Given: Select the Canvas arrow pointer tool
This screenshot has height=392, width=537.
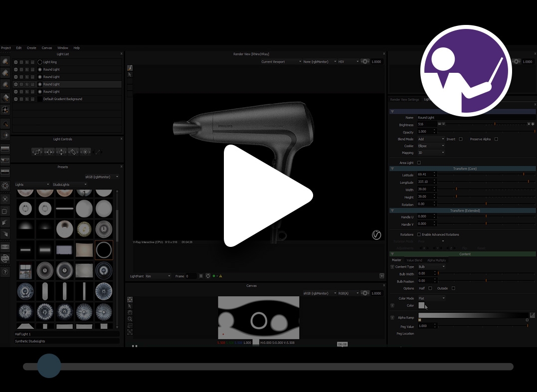Looking at the screenshot, I should click(130, 306).
